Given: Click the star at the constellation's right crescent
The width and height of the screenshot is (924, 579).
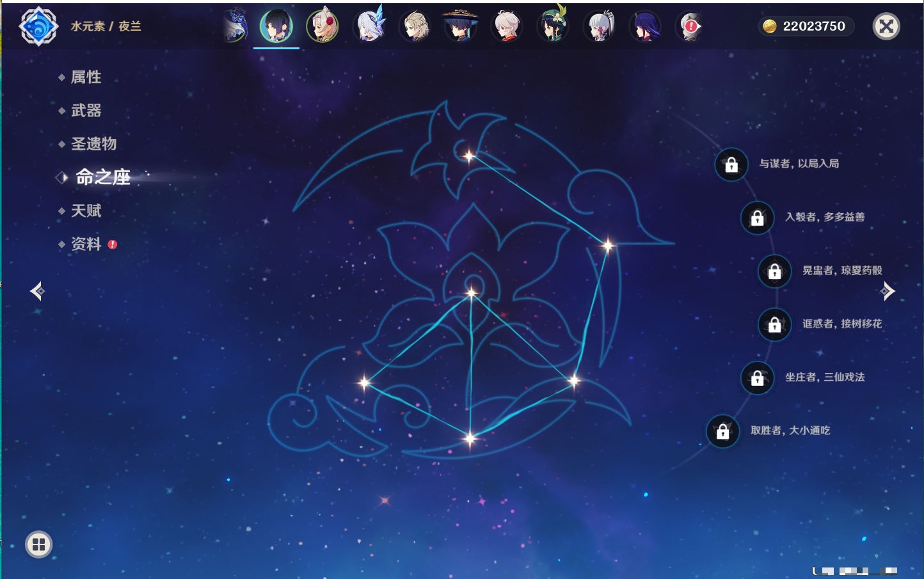Looking at the screenshot, I should click(x=607, y=244).
